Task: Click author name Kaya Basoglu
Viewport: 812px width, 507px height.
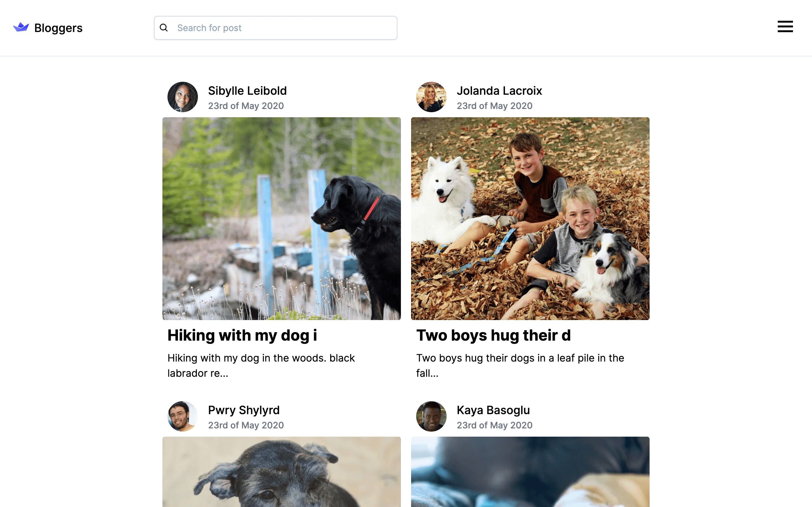Action: [x=493, y=410]
